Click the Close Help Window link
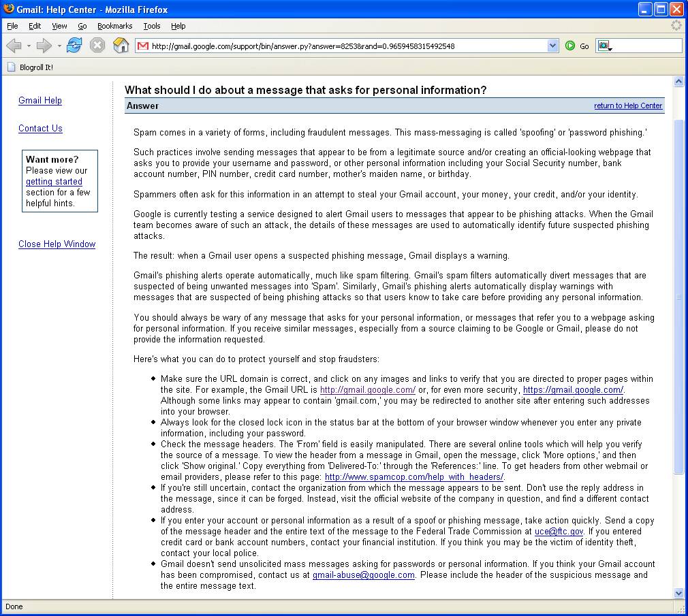 (57, 244)
